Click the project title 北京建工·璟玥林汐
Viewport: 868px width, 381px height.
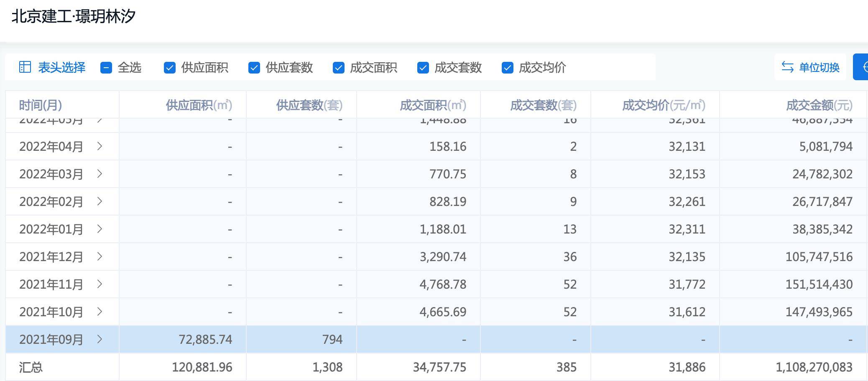tap(74, 16)
